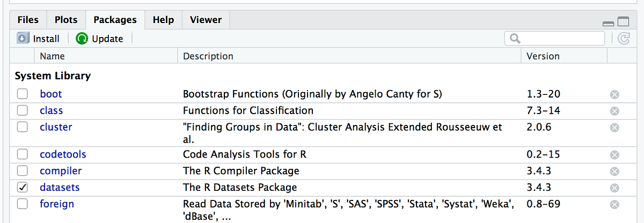Check the codetools package box
The height and width of the screenshot is (223, 644).
23,154
